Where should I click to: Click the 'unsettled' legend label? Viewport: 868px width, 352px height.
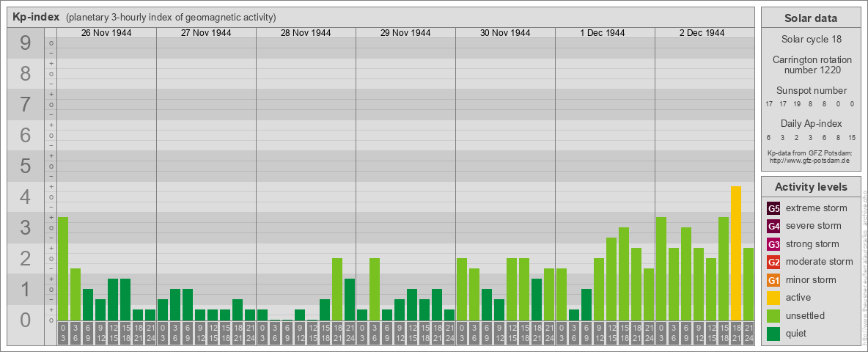806,315
